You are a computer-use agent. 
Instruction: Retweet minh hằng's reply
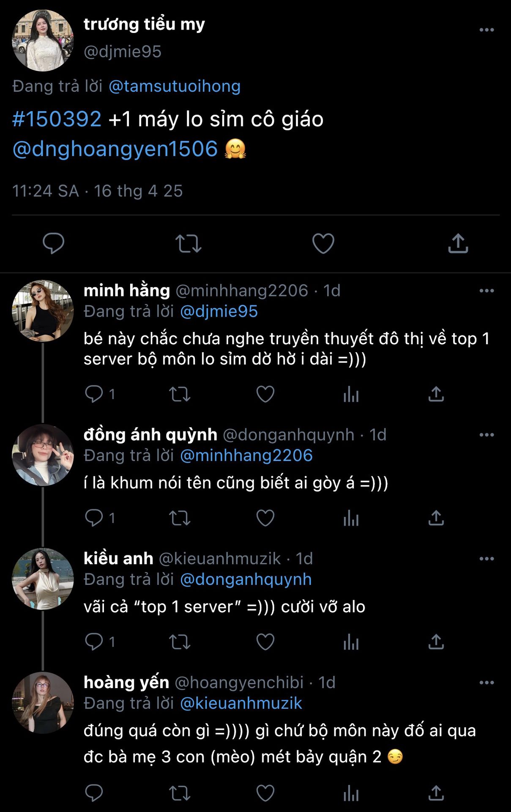pyautogui.click(x=180, y=394)
